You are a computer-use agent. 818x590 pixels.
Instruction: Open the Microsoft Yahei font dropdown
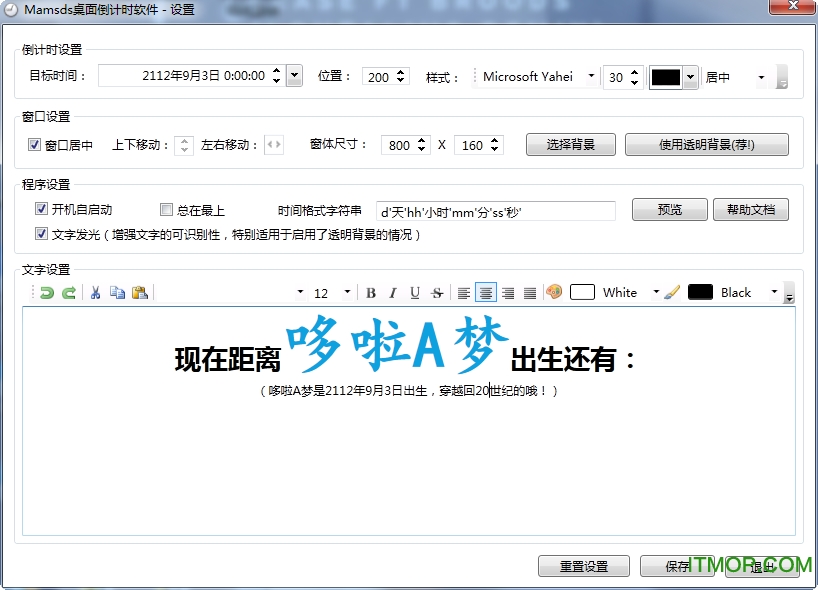point(590,76)
